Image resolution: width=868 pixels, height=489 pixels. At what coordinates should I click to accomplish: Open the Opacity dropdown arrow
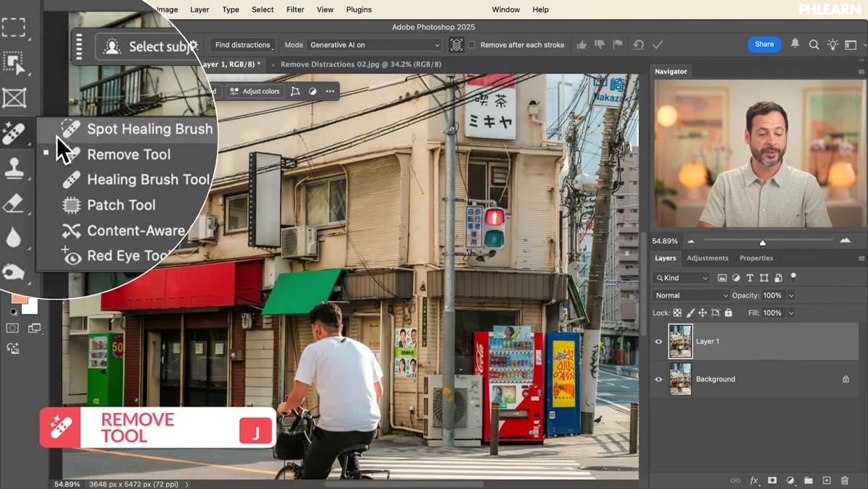pos(791,295)
